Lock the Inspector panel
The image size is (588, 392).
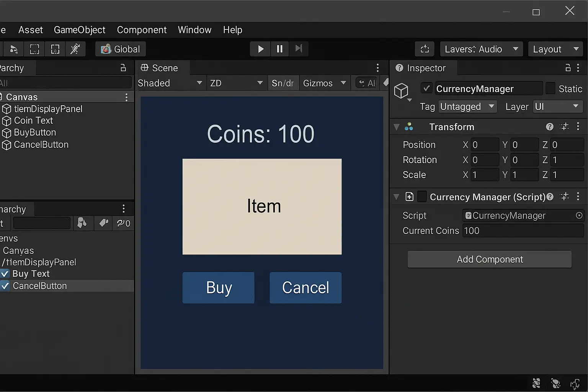[x=568, y=68]
